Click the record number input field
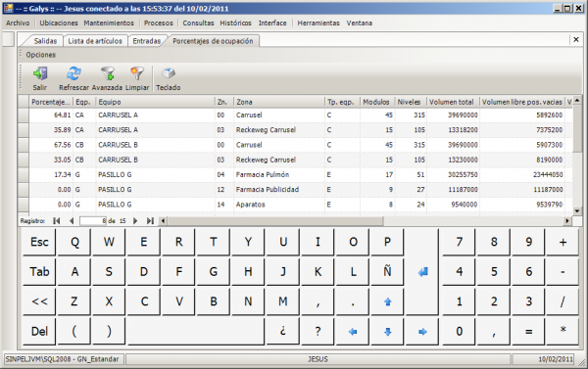Viewport: 588px width, 369px height. point(93,220)
